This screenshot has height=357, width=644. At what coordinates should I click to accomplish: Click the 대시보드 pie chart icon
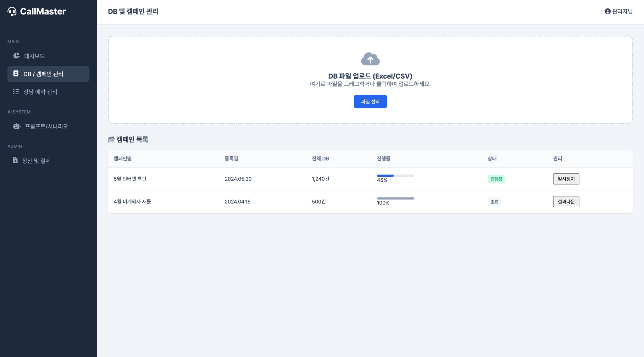[x=17, y=56]
